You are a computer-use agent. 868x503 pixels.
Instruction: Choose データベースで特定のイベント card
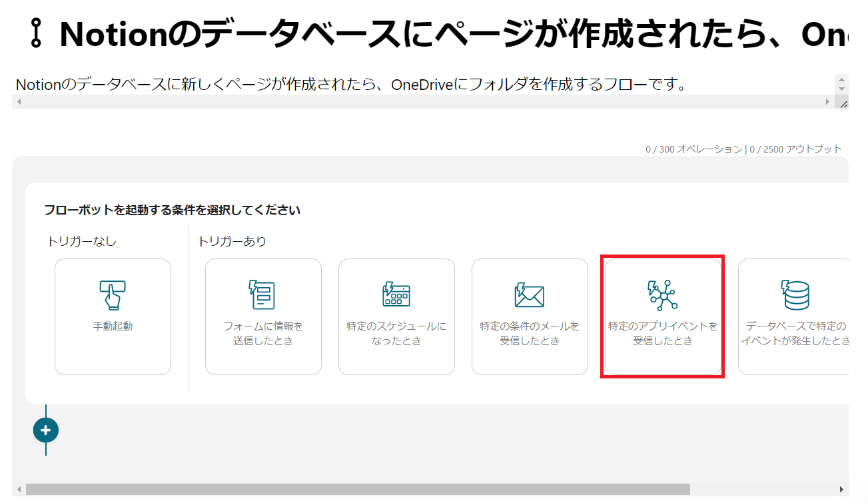point(793,317)
